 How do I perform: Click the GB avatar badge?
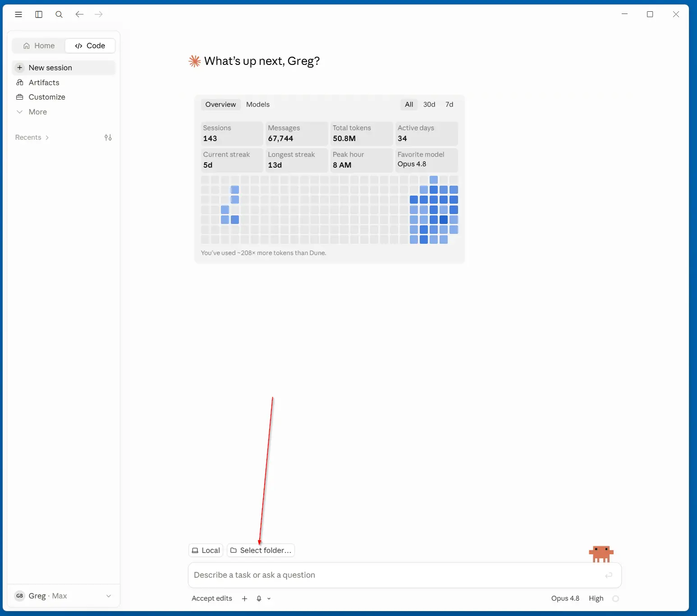coord(19,596)
